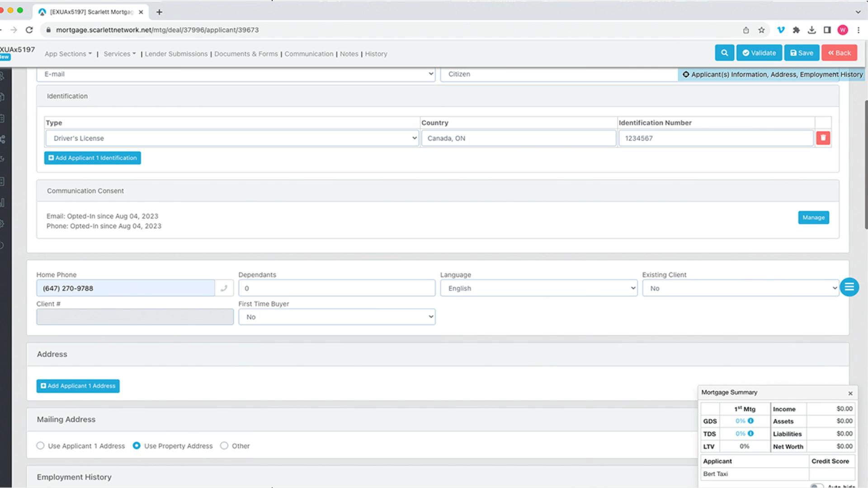Screen dimensions: 868x488
Task: Open the Language dropdown
Action: pyautogui.click(x=538, y=288)
